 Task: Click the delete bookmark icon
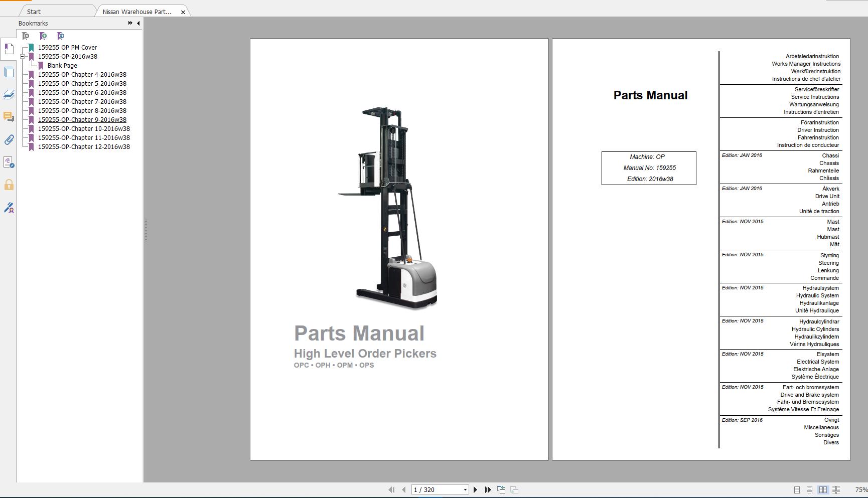[x=26, y=36]
